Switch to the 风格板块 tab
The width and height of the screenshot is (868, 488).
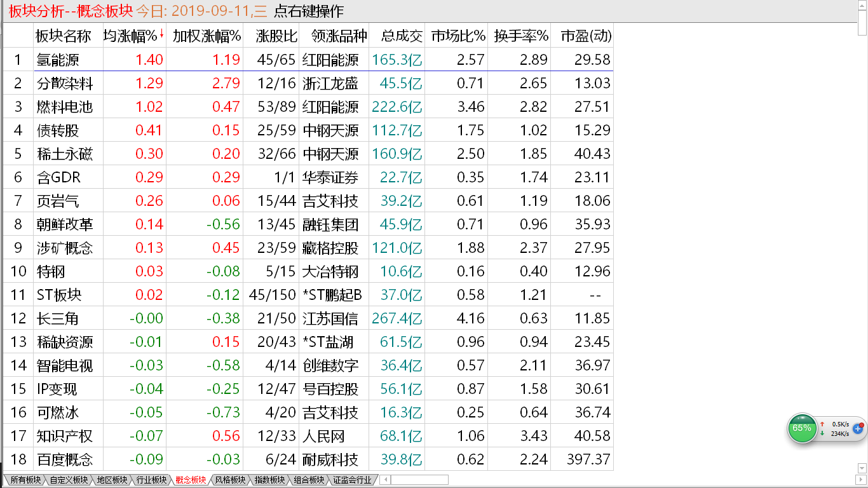229,480
